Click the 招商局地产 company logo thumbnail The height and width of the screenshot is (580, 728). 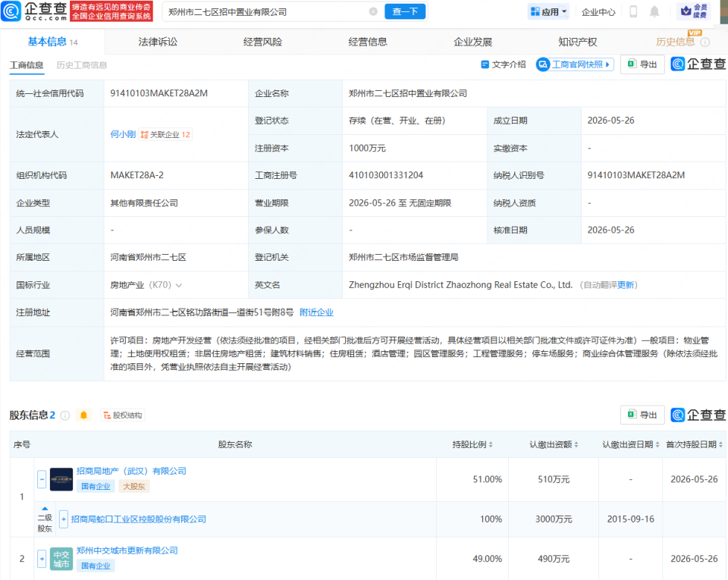61,479
